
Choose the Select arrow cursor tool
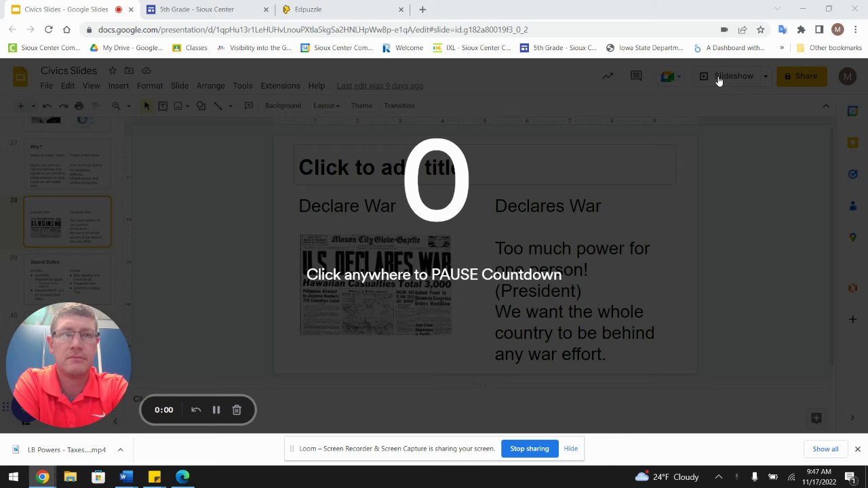(146, 106)
